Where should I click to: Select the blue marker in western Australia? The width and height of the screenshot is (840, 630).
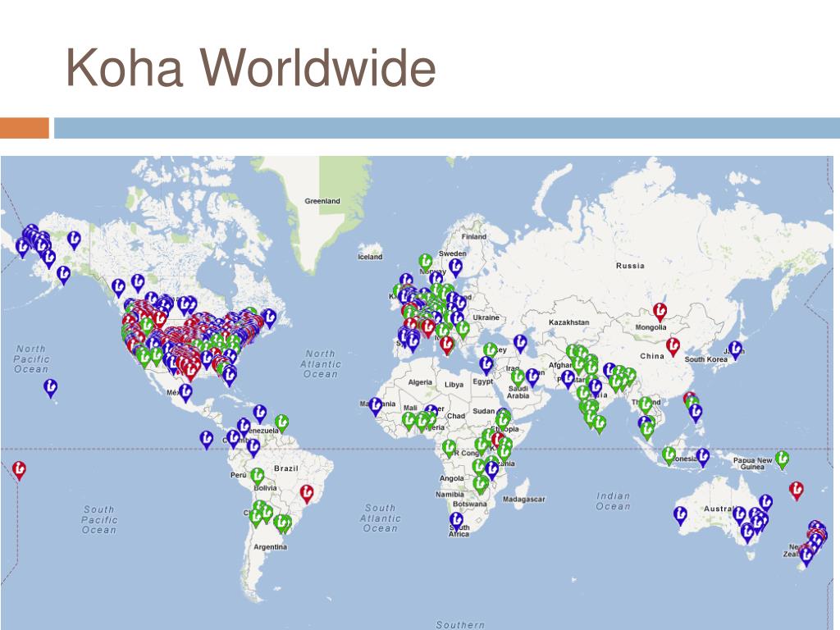tap(680, 515)
